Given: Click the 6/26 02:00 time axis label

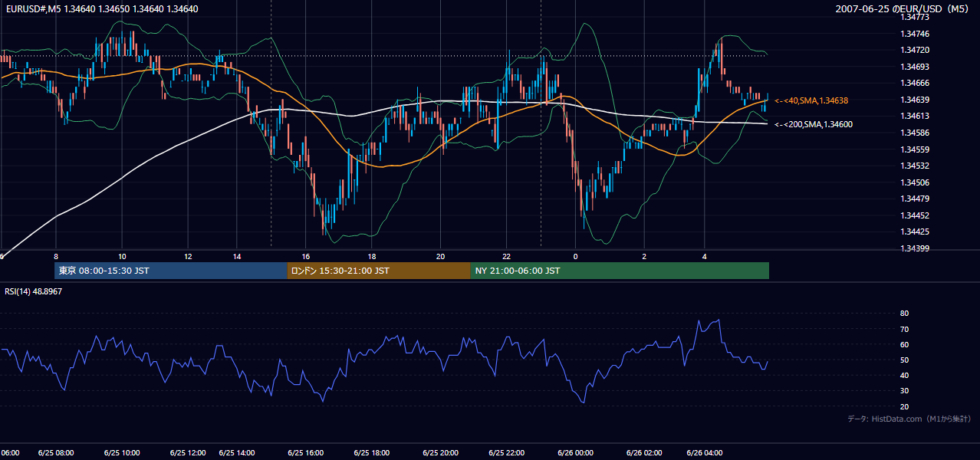Looking at the screenshot, I should tap(644, 453).
